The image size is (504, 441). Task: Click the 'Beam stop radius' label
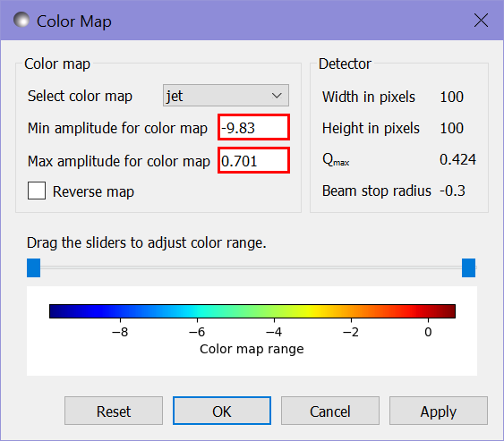[377, 191]
